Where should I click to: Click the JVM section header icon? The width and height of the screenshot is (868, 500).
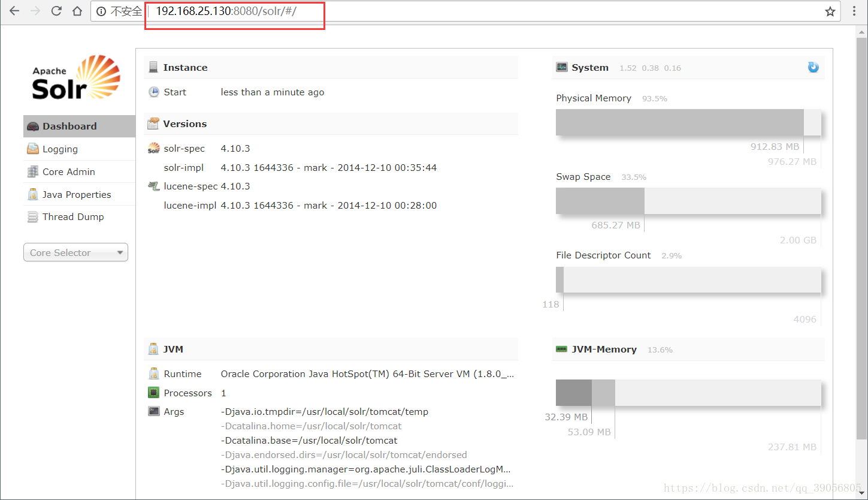[x=153, y=349]
